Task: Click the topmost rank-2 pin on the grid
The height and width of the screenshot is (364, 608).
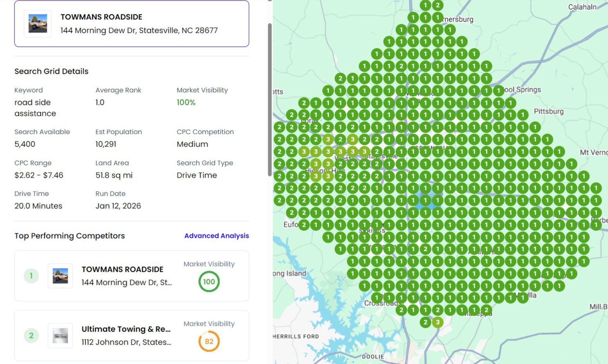Action: click(438, 5)
